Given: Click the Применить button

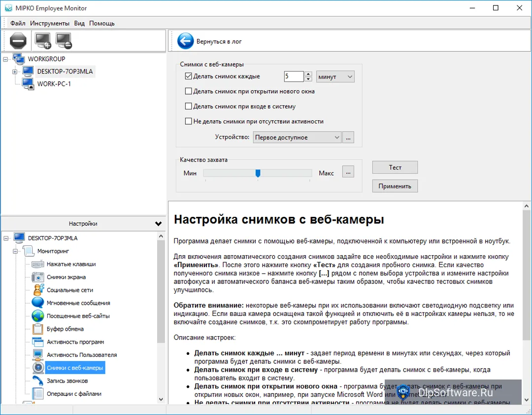Looking at the screenshot, I should click(x=395, y=186).
